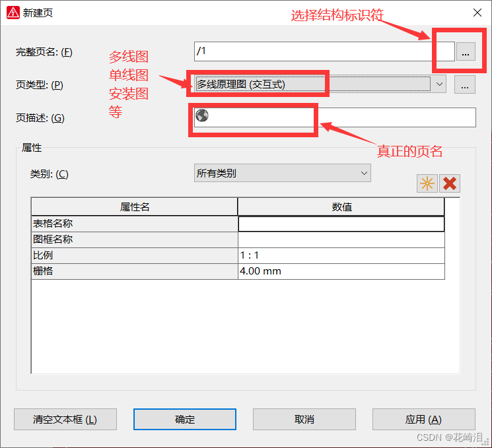Close the 新建页 dialog
Image resolution: width=492 pixels, height=448 pixels.
point(477,13)
